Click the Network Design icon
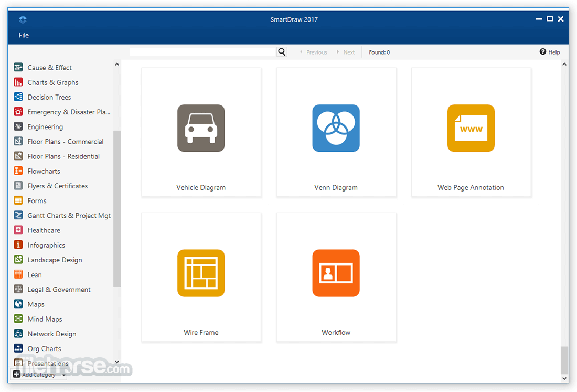This screenshot has height=392, width=577. click(x=18, y=333)
